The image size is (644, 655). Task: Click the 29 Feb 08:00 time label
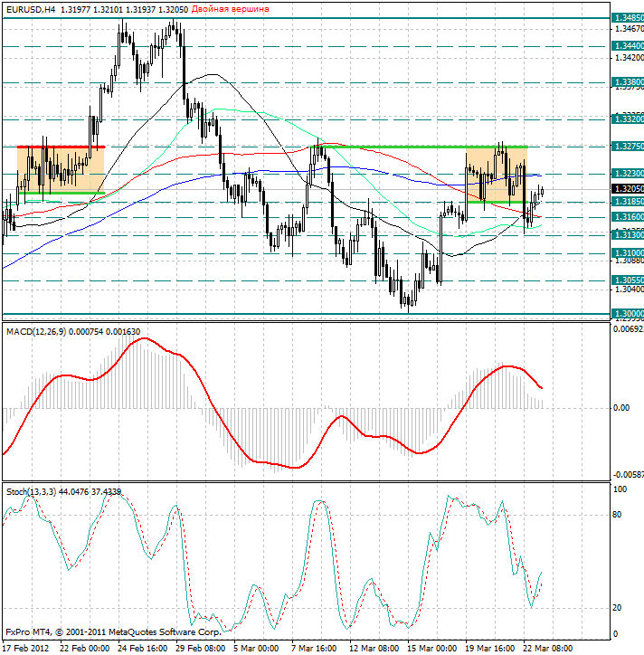tap(201, 649)
